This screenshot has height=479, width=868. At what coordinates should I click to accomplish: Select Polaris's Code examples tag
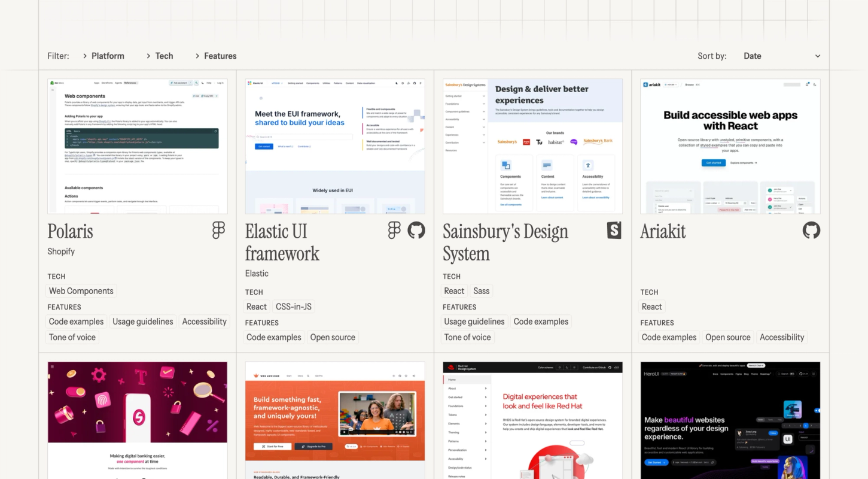coord(77,322)
